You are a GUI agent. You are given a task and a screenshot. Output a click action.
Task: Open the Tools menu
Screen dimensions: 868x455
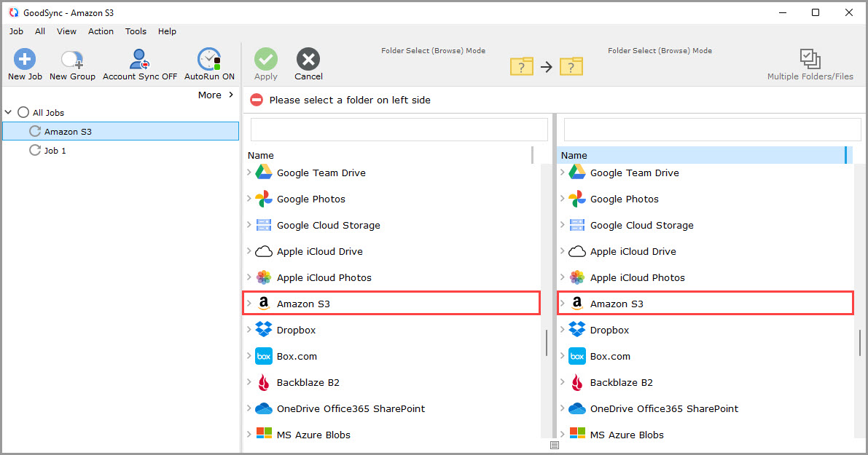click(136, 31)
